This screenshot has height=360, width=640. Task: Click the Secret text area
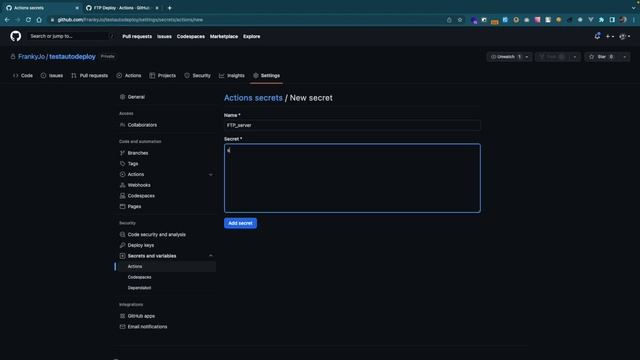(352, 178)
